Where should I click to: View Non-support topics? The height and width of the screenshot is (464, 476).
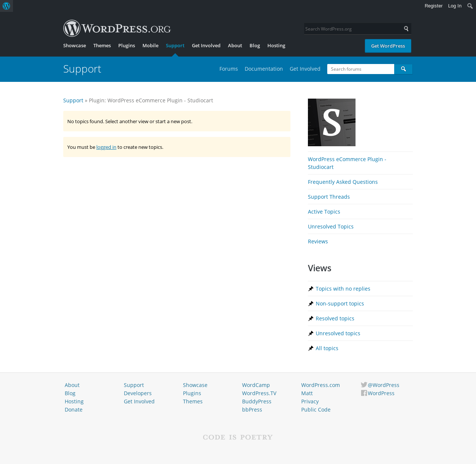tap(340, 304)
